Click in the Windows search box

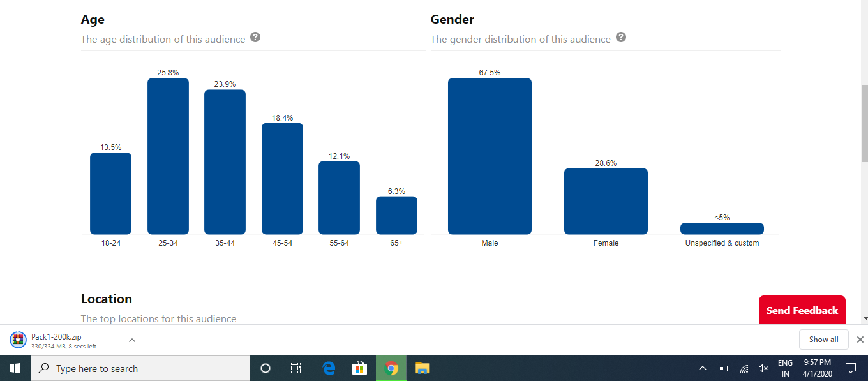(x=140, y=368)
